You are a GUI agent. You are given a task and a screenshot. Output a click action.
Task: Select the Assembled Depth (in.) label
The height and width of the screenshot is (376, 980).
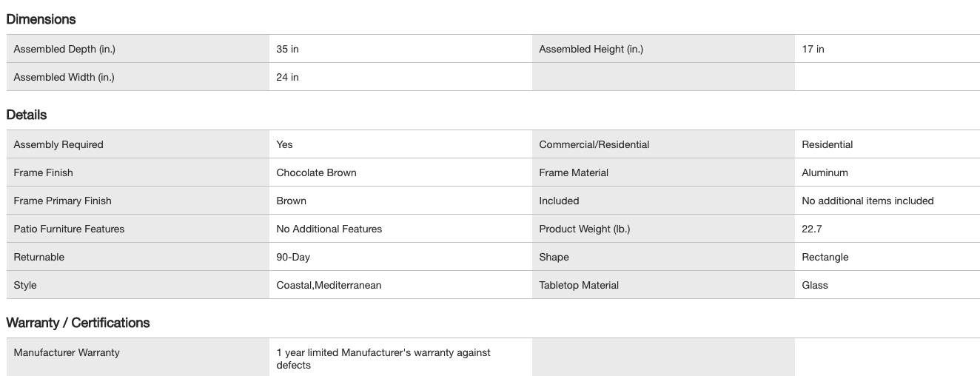pos(64,49)
